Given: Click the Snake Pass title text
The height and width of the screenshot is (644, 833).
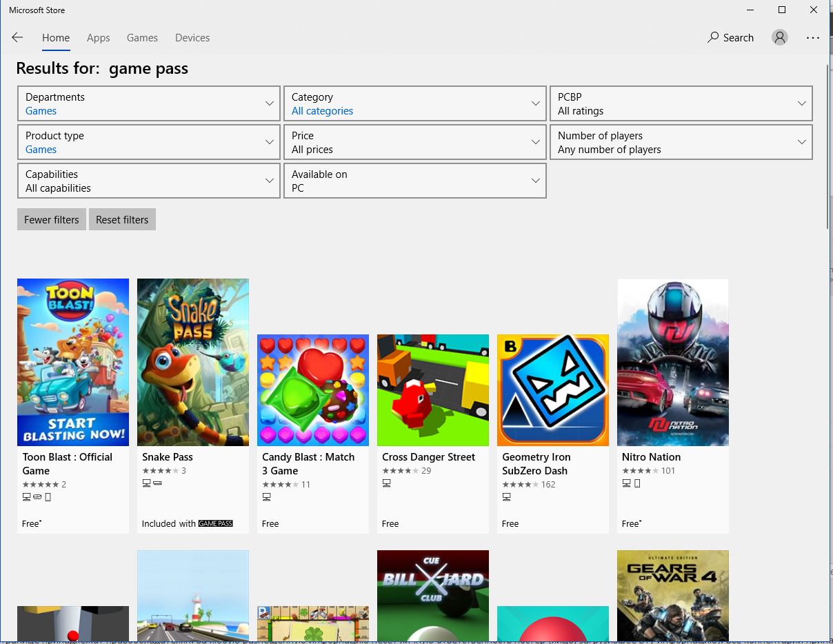Looking at the screenshot, I should click(x=168, y=457).
